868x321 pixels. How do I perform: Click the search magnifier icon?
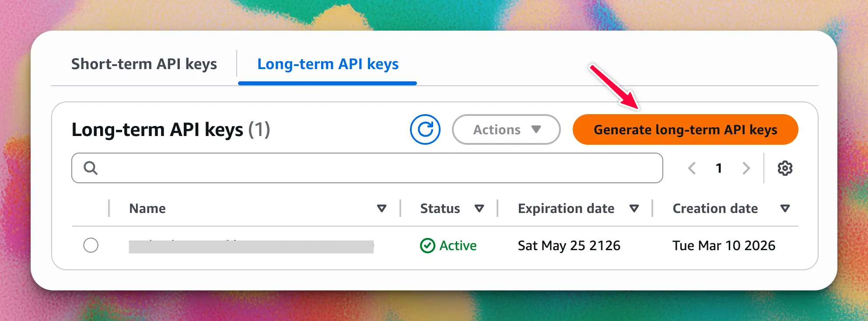click(x=91, y=168)
